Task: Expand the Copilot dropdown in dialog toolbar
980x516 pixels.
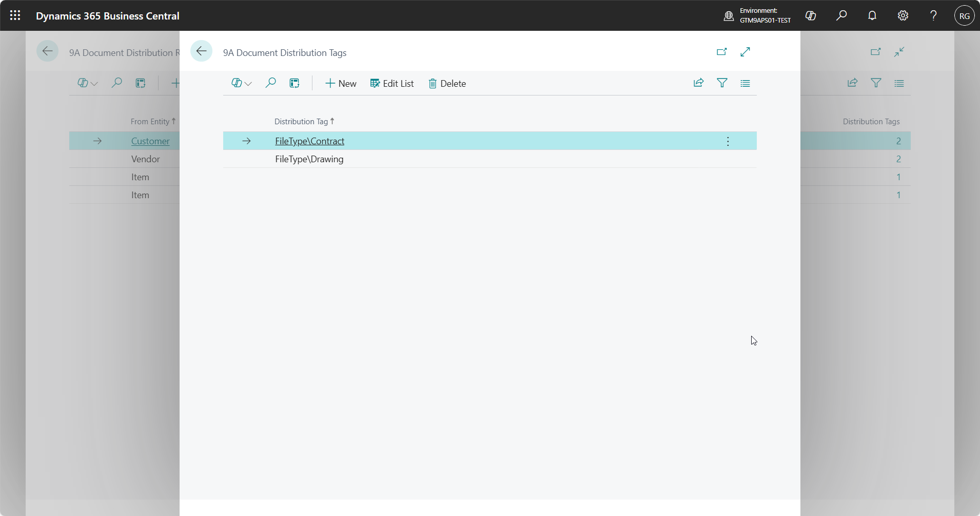Action: click(x=242, y=83)
